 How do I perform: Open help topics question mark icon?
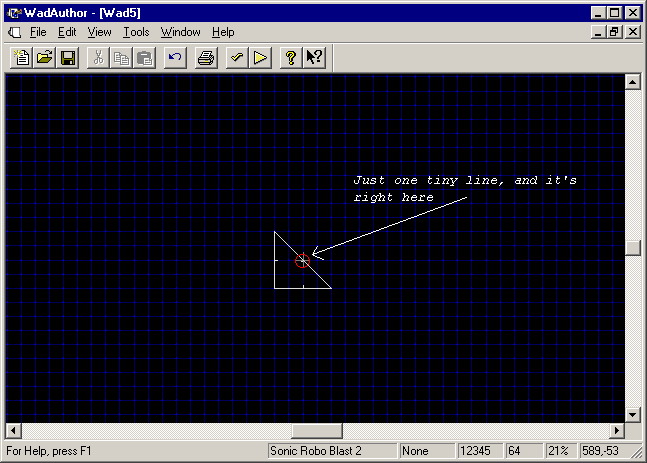291,57
